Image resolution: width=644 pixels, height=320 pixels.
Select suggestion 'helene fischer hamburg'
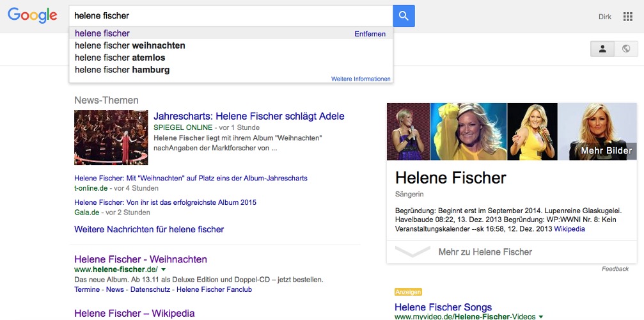231,70
